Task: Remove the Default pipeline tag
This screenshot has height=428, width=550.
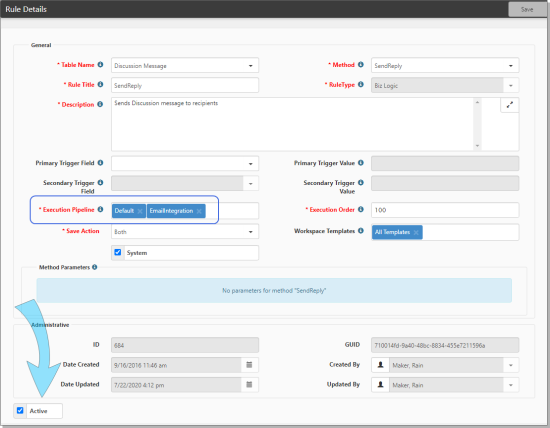Action: [140, 211]
